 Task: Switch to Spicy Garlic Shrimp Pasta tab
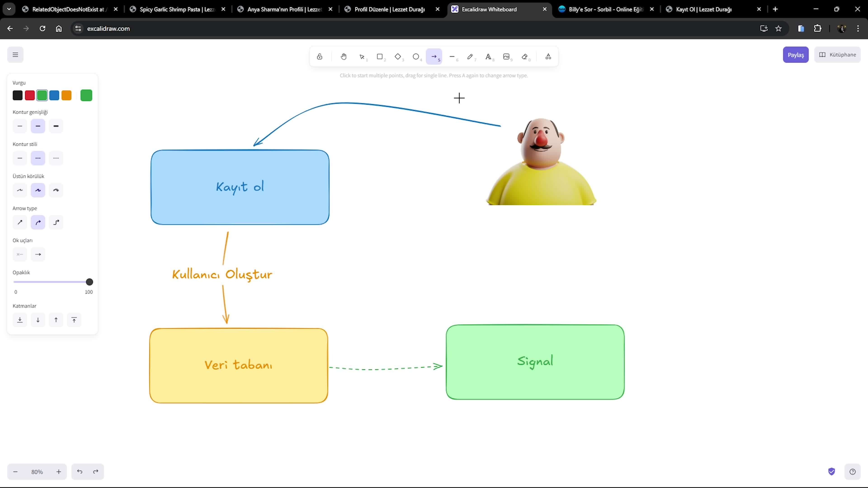[177, 9]
